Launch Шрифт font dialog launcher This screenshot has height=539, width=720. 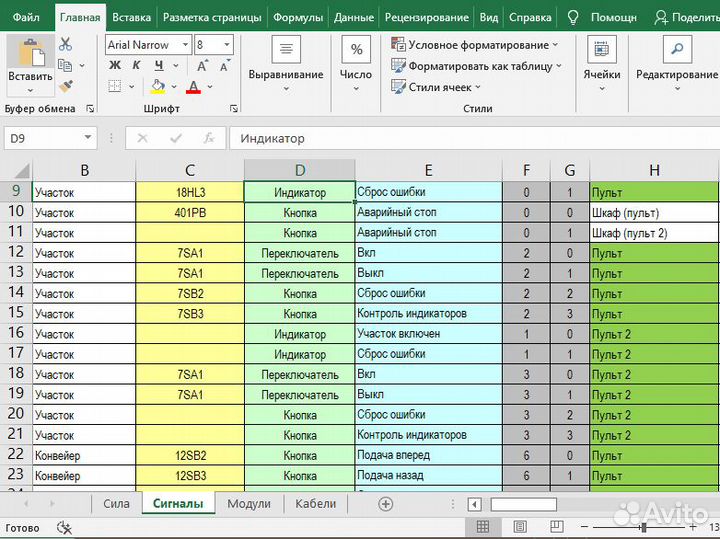(x=234, y=109)
